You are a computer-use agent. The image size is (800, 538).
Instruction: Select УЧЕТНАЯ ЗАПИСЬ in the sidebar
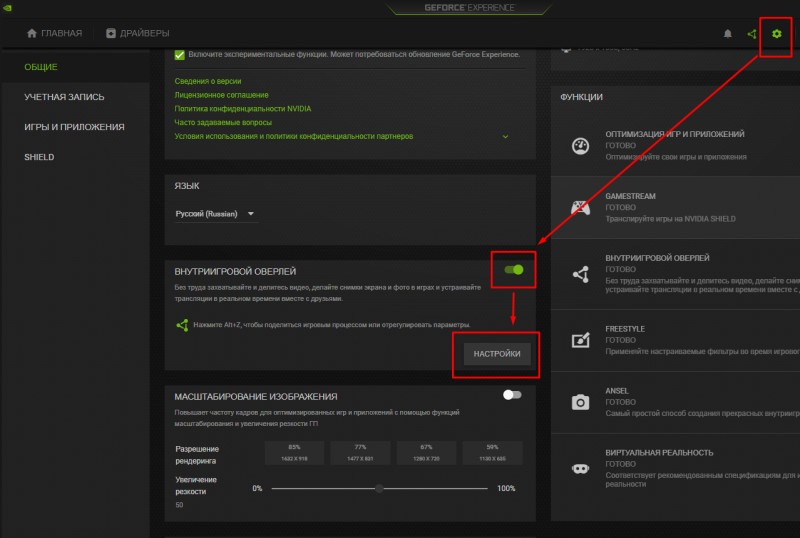[x=64, y=97]
